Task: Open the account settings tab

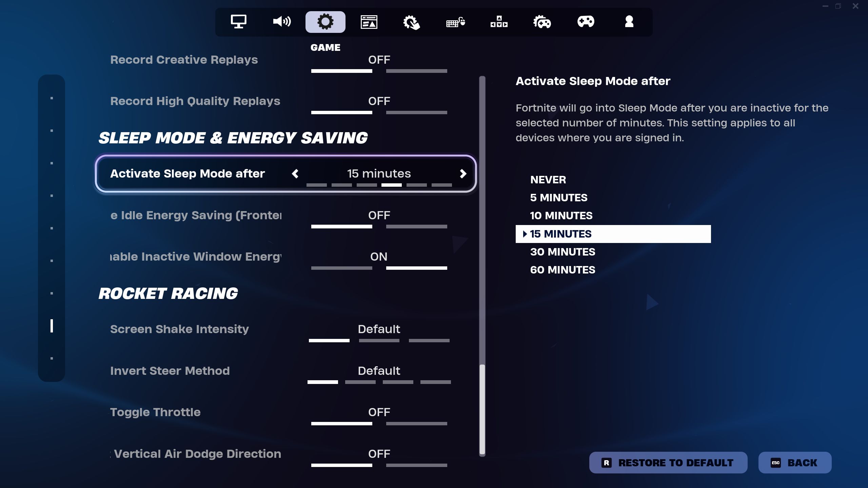Action: 629,21
